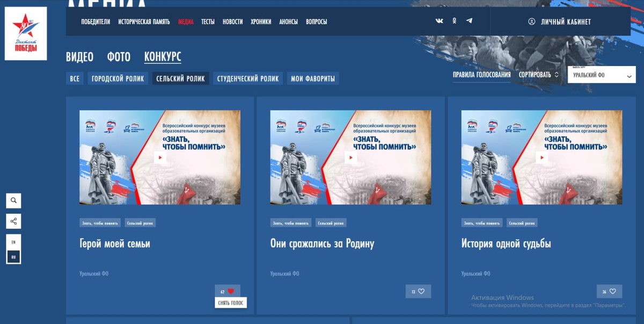Open the Уральский ФО district dropdown
Screen dimensions: 644x324
[x=602, y=75]
